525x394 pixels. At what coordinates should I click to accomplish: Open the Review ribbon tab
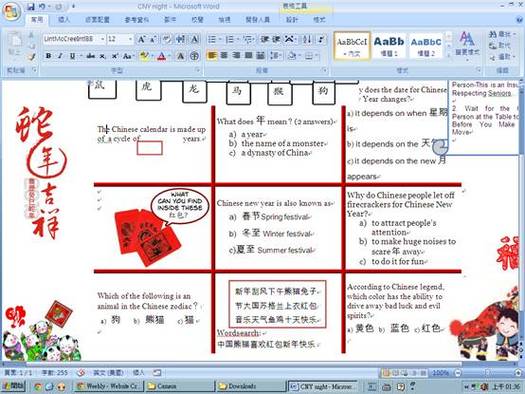(x=198, y=20)
